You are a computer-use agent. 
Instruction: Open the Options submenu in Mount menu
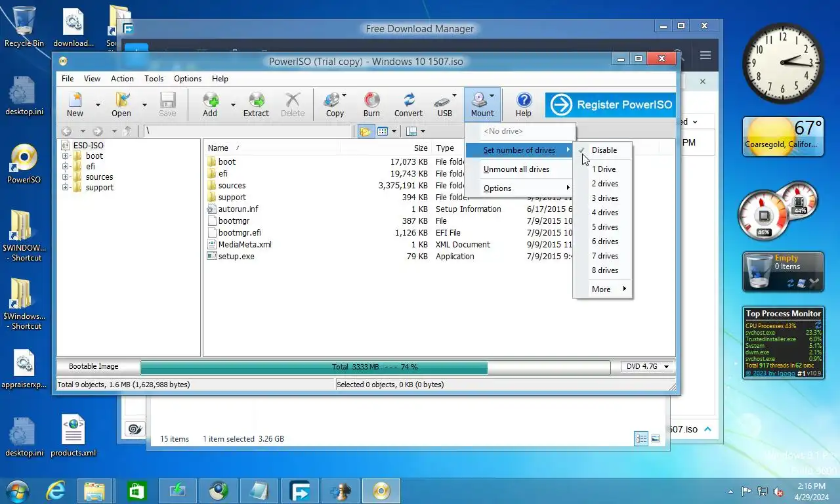pyautogui.click(x=520, y=188)
